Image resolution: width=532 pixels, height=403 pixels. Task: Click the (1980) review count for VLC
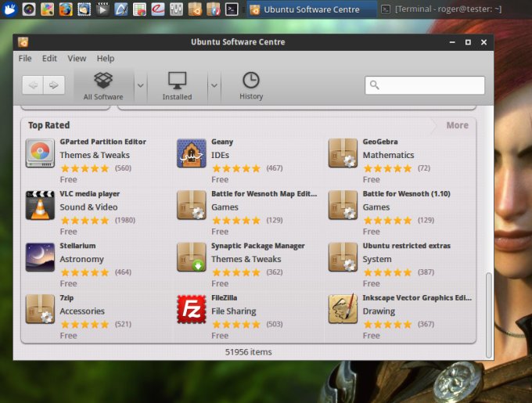coord(125,220)
